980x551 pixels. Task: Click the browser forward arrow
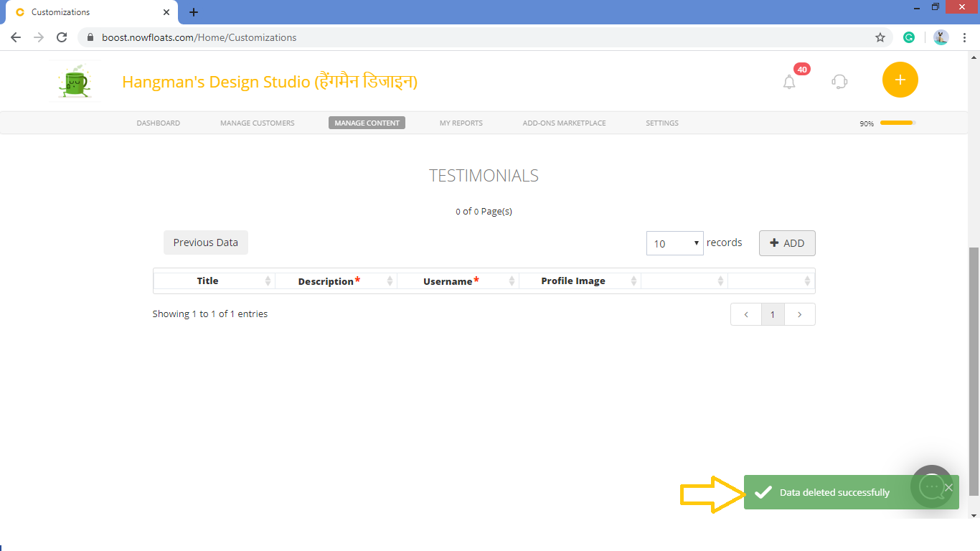[39, 37]
